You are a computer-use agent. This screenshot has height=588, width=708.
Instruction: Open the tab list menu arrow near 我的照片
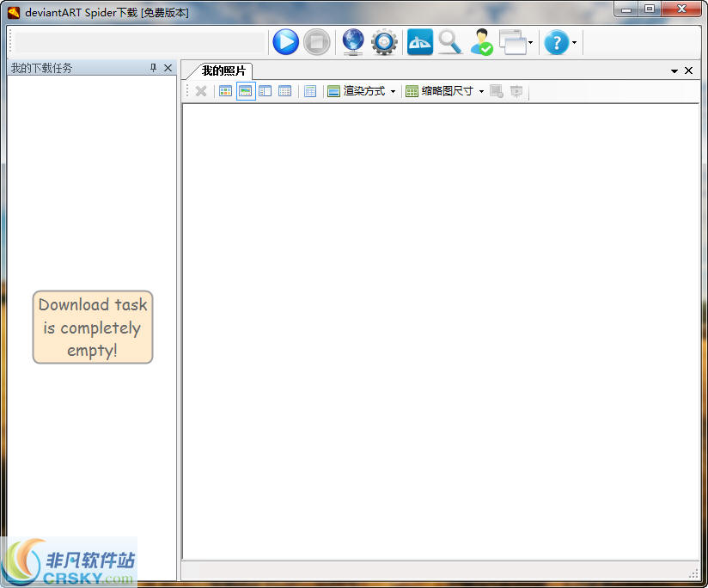pyautogui.click(x=675, y=70)
